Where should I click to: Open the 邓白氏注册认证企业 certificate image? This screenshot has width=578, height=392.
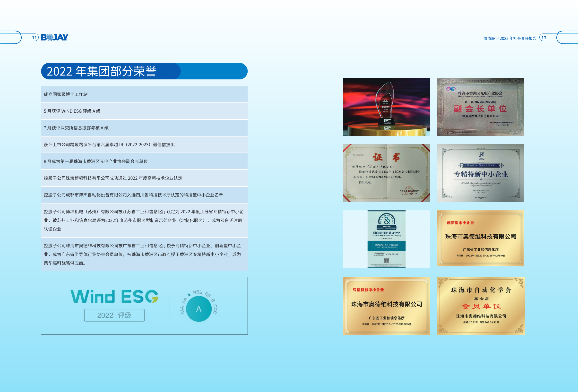tap(386, 239)
